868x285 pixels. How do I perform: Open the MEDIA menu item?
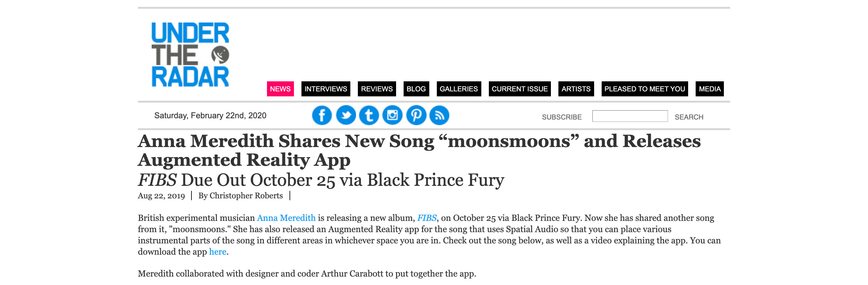tap(710, 89)
